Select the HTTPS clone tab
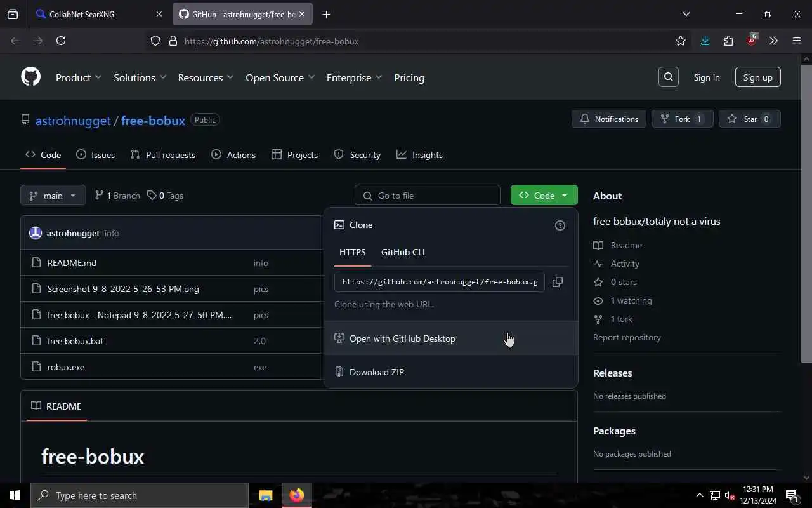This screenshot has height=508, width=812. [352, 252]
